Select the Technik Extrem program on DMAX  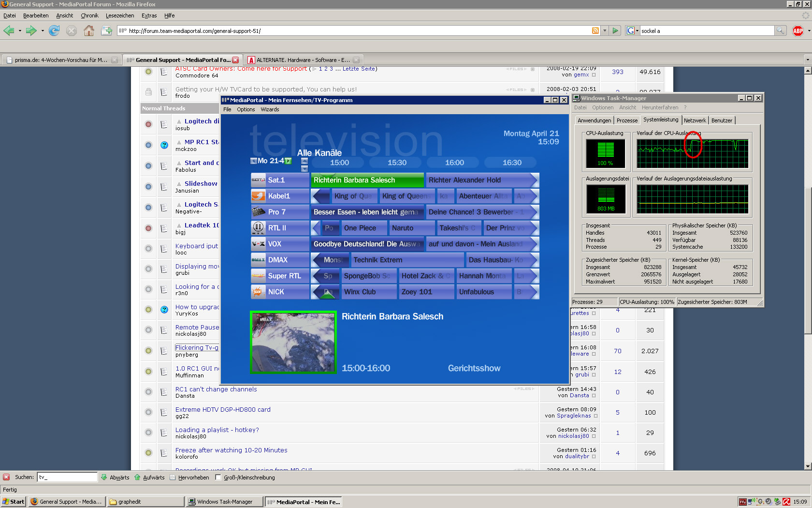[407, 260]
